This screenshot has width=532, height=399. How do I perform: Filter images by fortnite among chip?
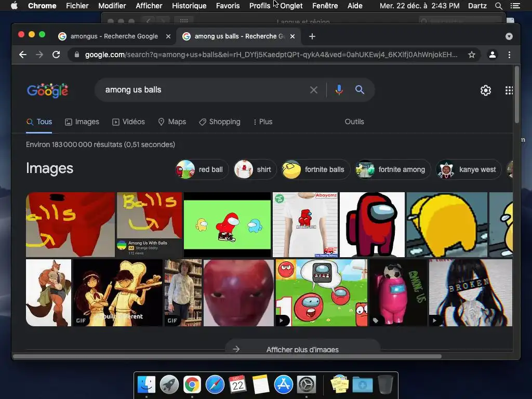point(393,169)
